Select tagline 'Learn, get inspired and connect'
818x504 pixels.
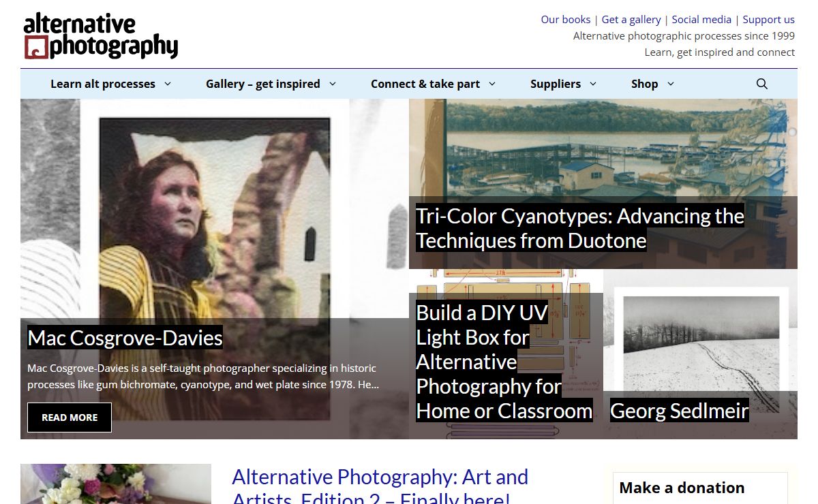coord(720,52)
